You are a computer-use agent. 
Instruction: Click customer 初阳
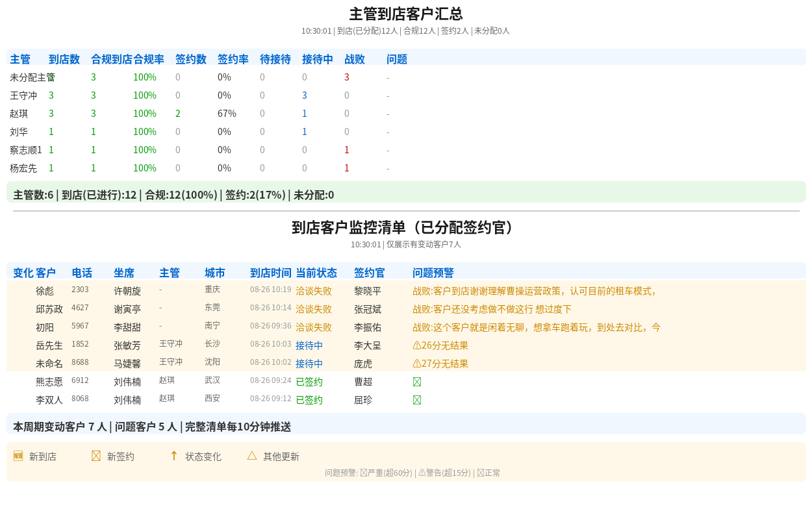pyautogui.click(x=45, y=327)
